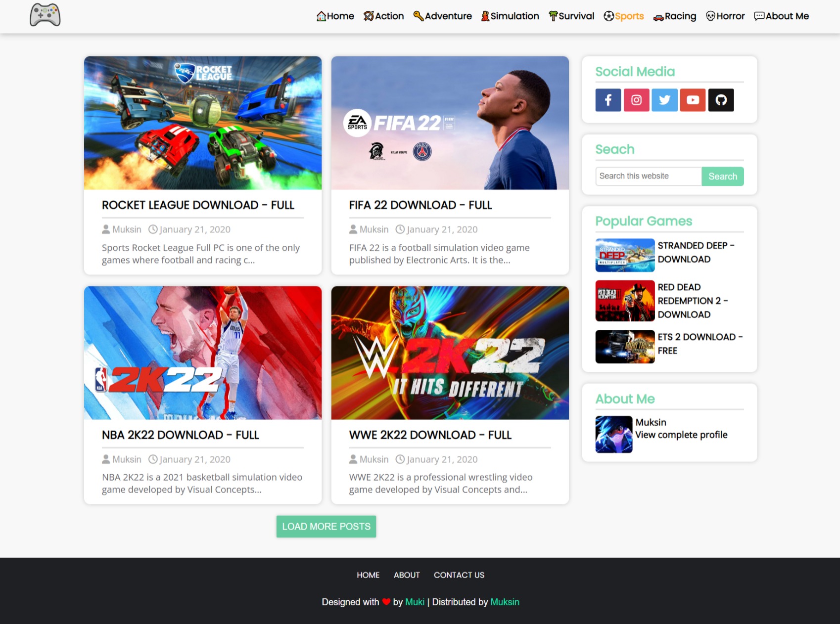
Task: Select the skull Horror category icon
Action: click(x=709, y=16)
